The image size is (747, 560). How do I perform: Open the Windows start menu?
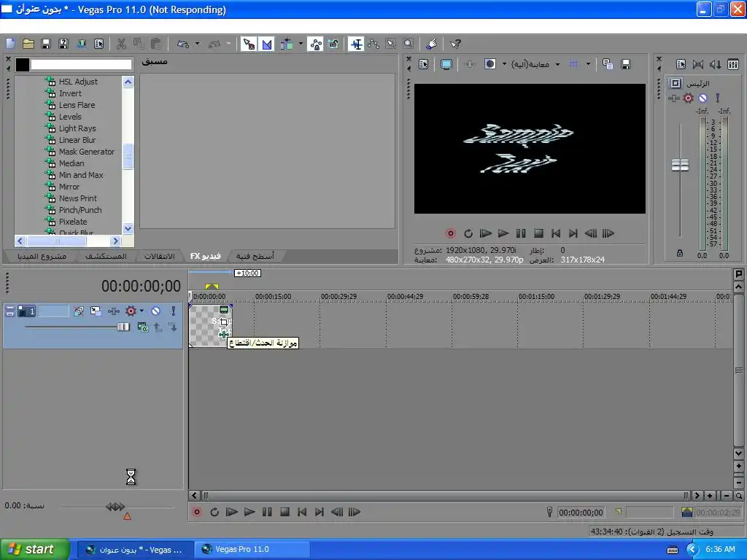[x=35, y=549]
